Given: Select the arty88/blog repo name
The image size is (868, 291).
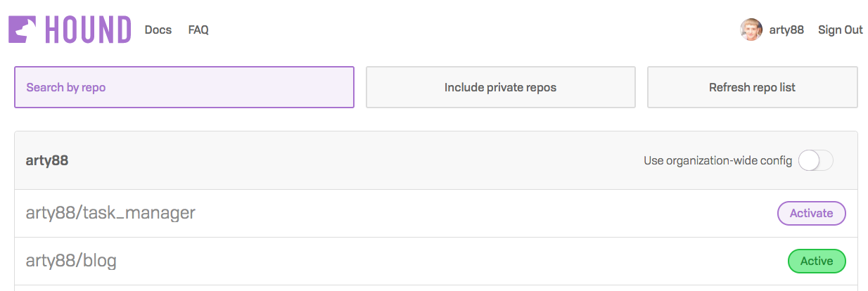Looking at the screenshot, I should [x=71, y=261].
